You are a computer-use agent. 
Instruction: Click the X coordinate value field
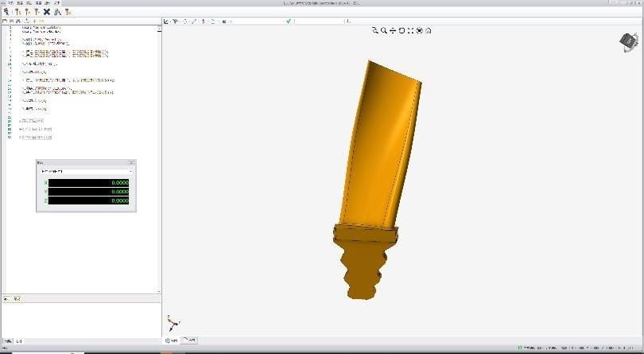(x=88, y=183)
